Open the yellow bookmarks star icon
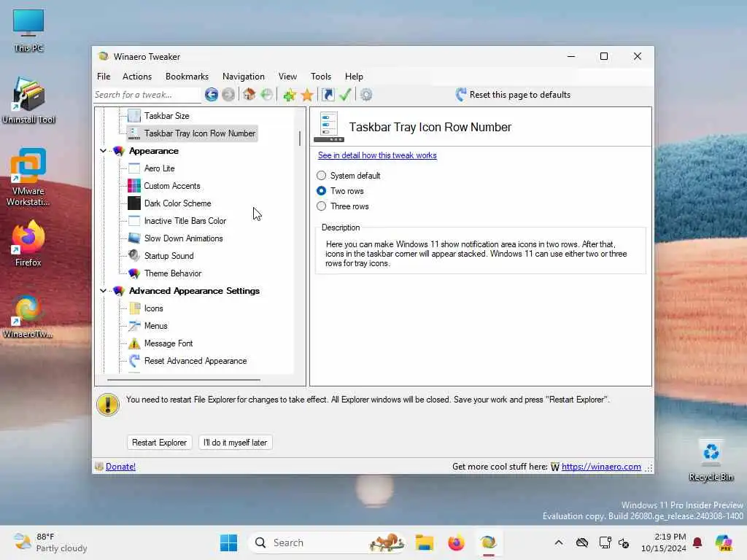 307,95
